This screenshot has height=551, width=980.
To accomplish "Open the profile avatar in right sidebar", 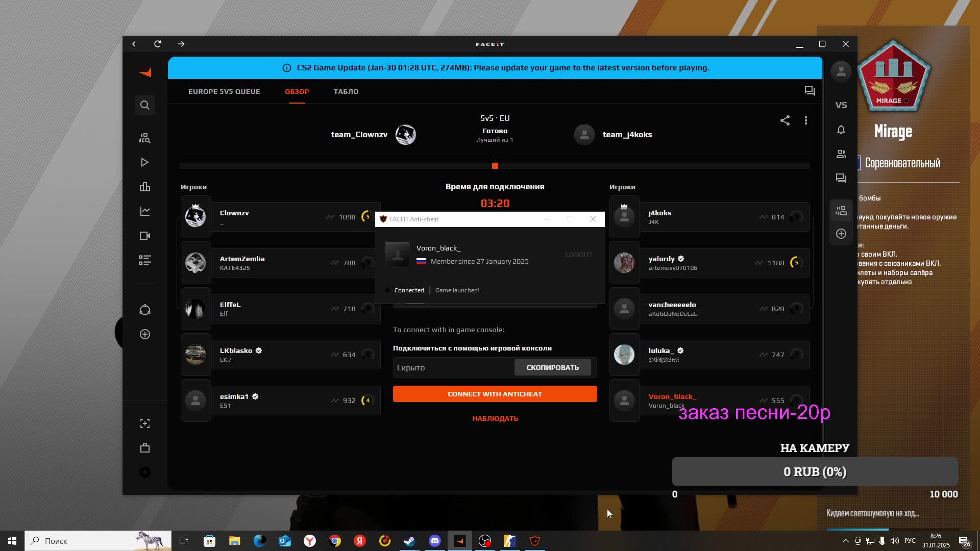I will click(841, 72).
